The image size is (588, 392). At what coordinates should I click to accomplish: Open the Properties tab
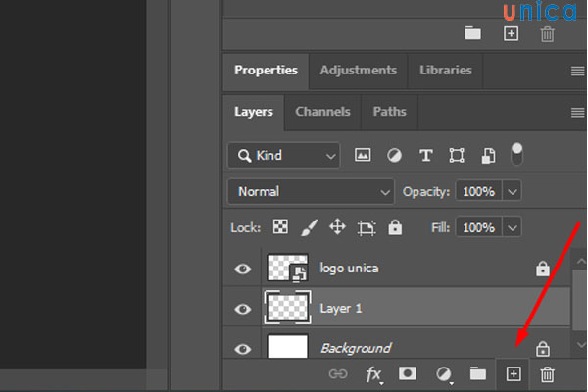tap(266, 71)
